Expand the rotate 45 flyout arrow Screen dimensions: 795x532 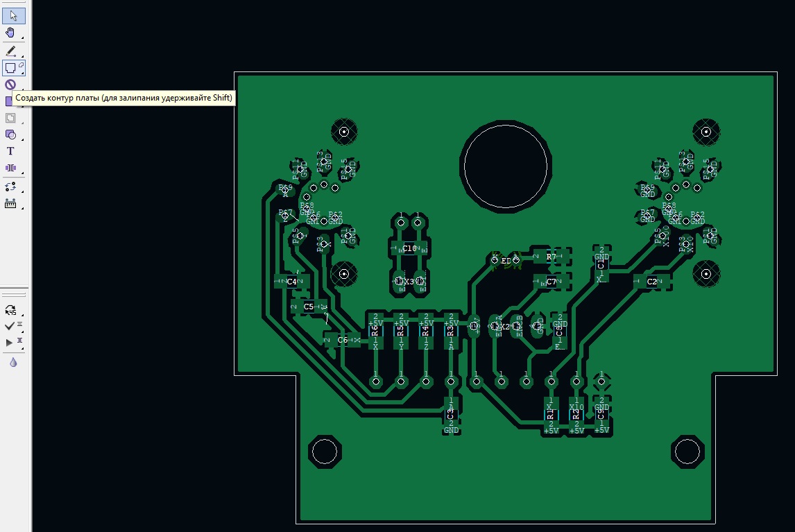click(x=22, y=315)
